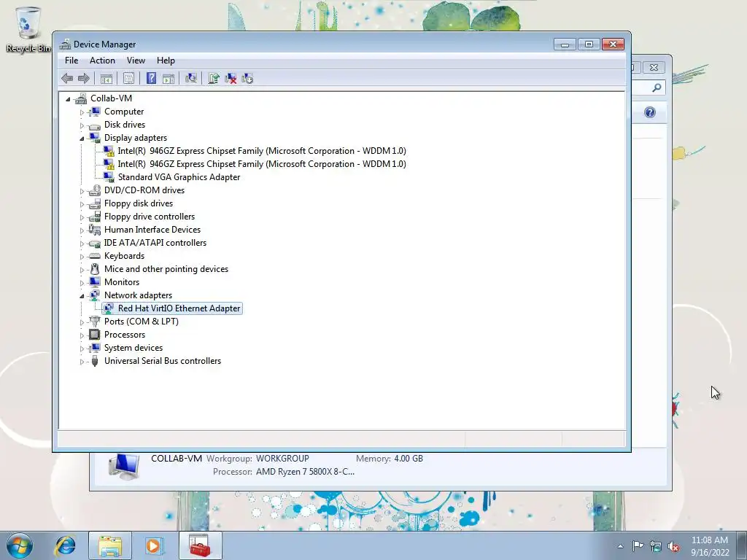Click the DVD/CD-ROM drives category icon
The width and height of the screenshot is (747, 560).
click(95, 190)
